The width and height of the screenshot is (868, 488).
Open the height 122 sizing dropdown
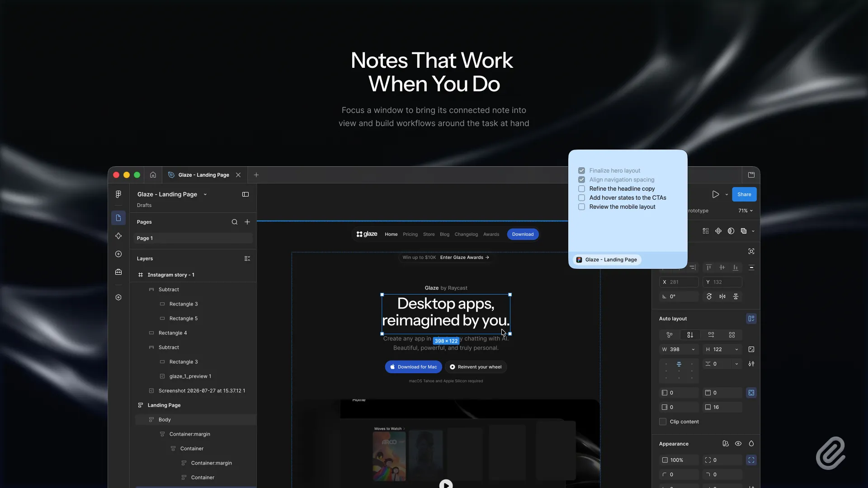(736, 349)
